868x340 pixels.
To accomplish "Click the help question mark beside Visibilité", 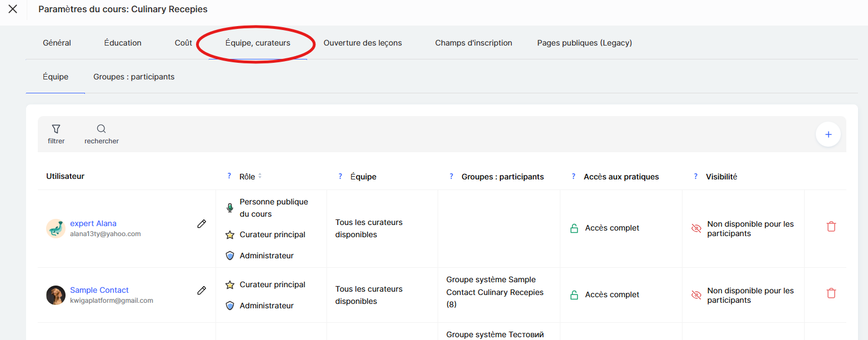I will pos(695,176).
